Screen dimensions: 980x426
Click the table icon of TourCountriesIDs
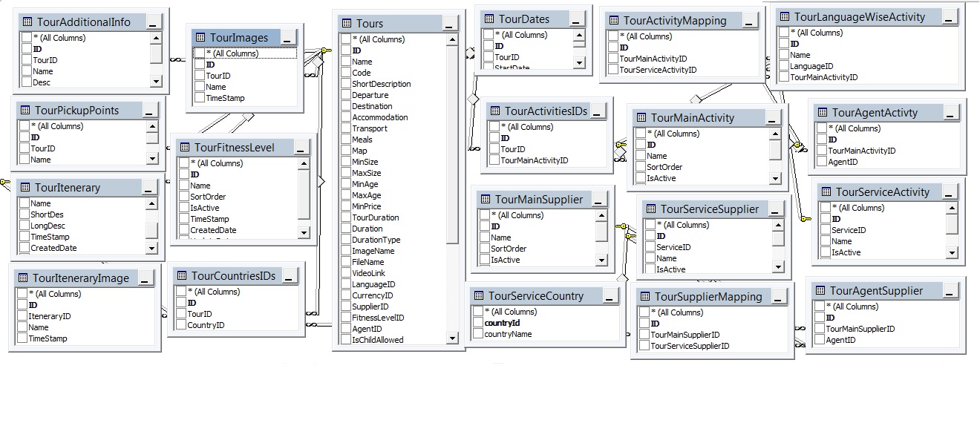[x=182, y=276]
